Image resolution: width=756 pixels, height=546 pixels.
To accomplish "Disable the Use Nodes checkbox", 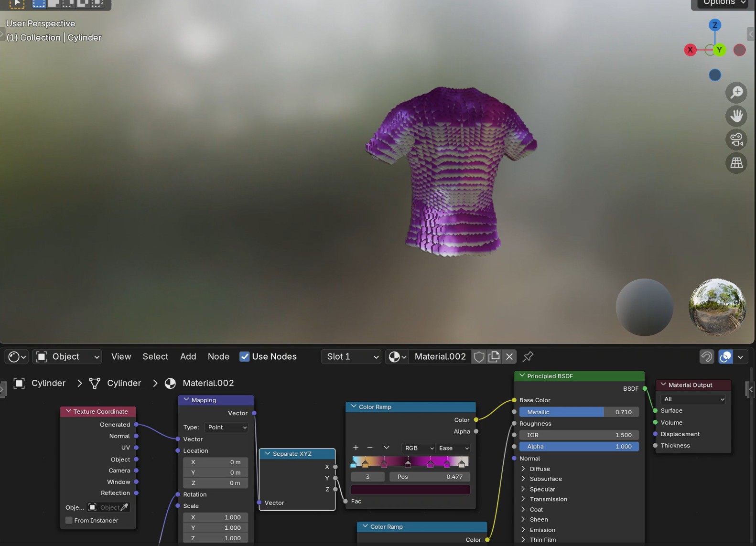I will (x=244, y=356).
